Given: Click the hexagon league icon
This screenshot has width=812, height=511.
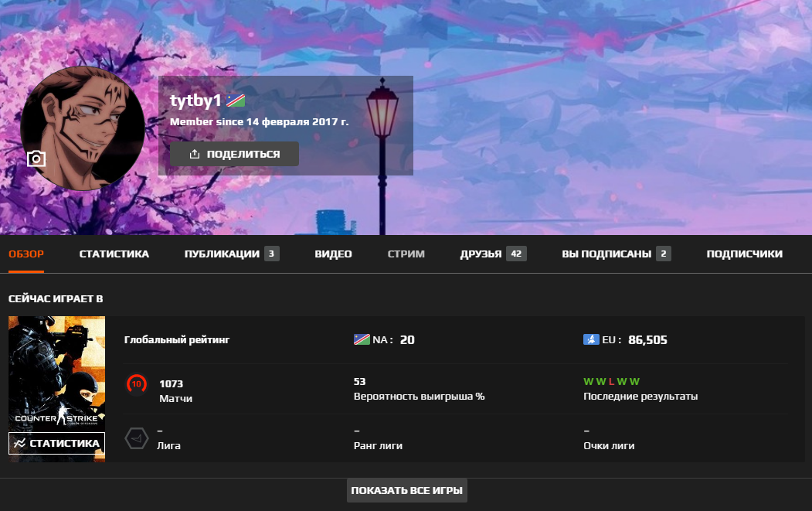Looking at the screenshot, I should pos(137,438).
